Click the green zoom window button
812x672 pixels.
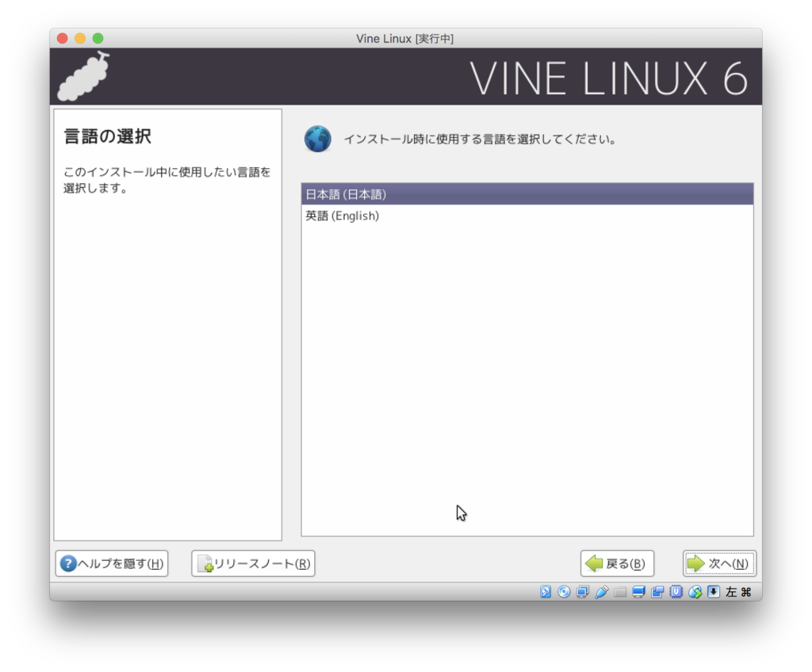pos(98,38)
